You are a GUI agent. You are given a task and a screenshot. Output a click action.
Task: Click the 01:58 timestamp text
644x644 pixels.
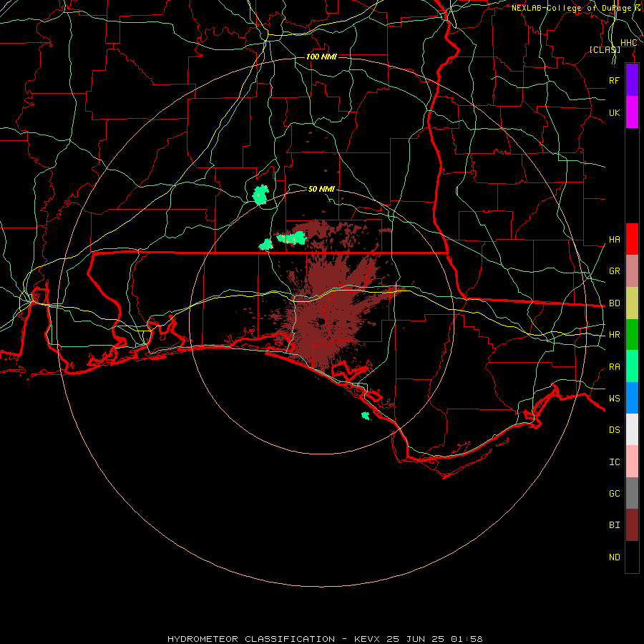point(467,639)
